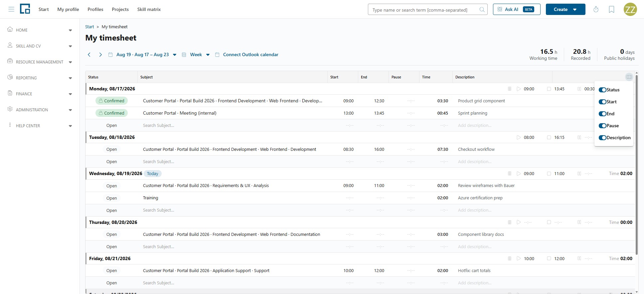Toggle the Status column switch off
644x294 pixels.
point(602,90)
